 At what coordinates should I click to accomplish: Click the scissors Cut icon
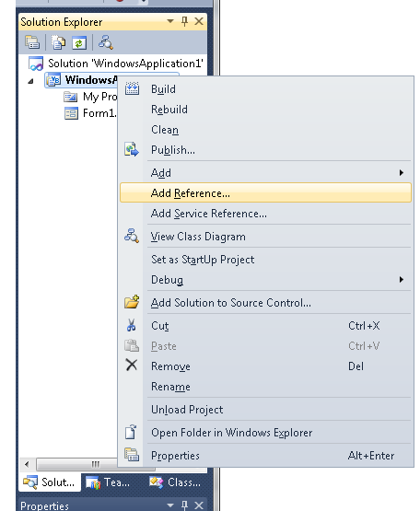tap(132, 325)
